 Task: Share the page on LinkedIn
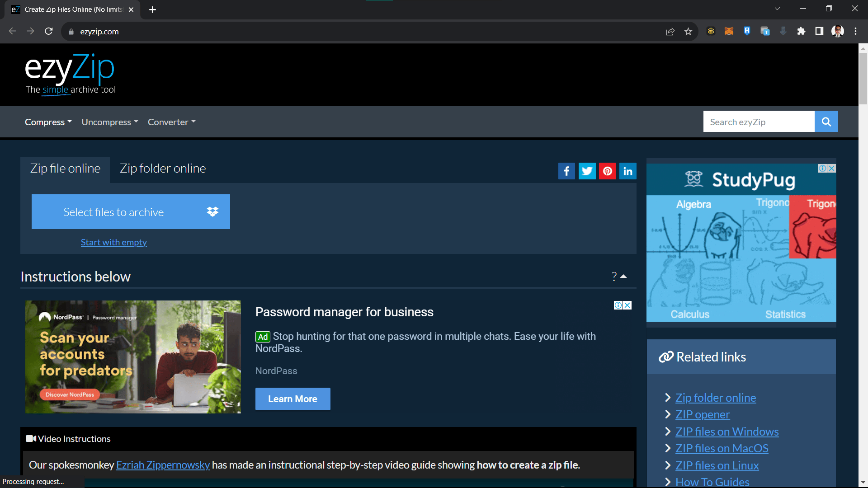[x=627, y=171]
